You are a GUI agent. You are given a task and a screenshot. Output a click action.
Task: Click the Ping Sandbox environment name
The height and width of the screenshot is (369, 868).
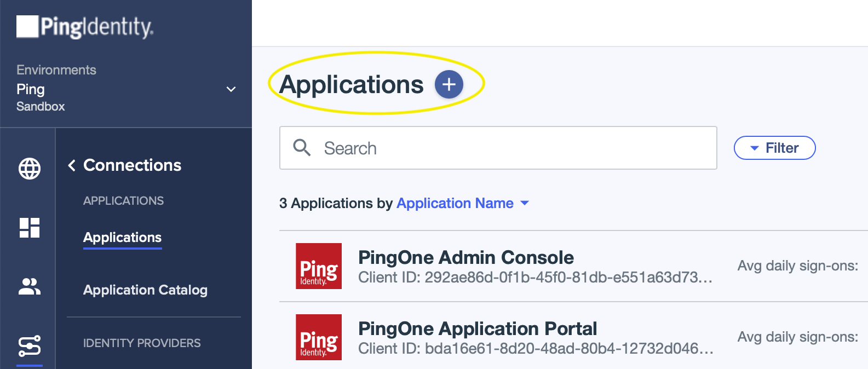point(41,97)
